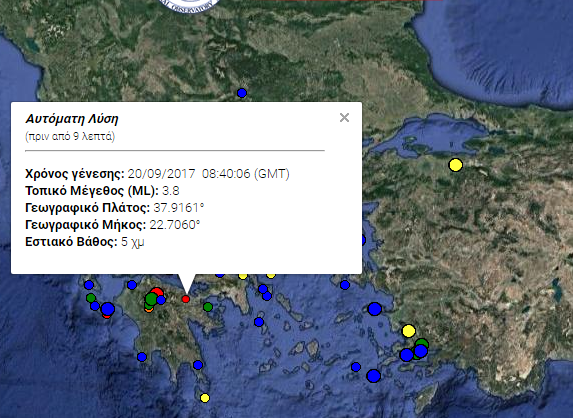Click the large blue marker just west of the Bodrum cluster
The height and width of the screenshot is (418, 573).
click(x=406, y=355)
